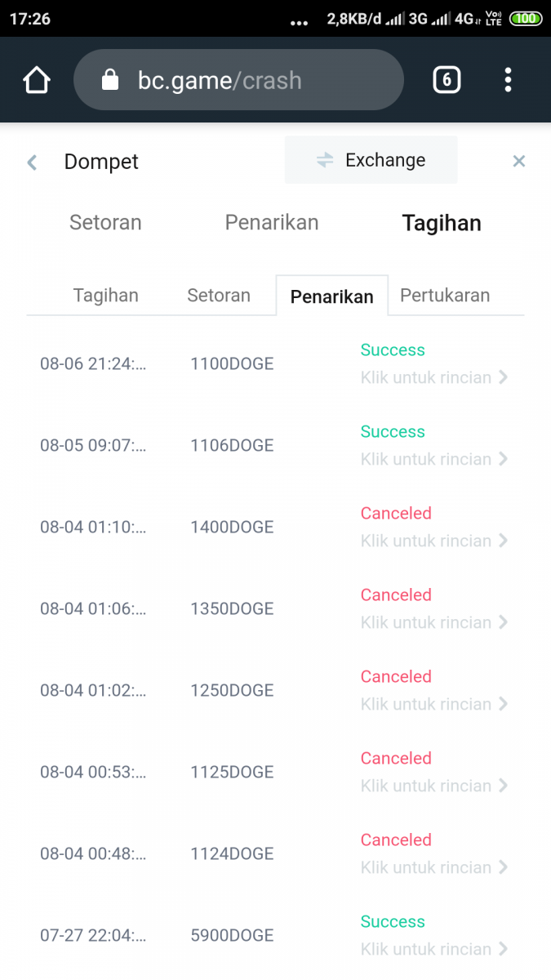The width and height of the screenshot is (551, 980).
Task: Open details chevron for 1350DOGE withdrawal
Action: pos(503,622)
